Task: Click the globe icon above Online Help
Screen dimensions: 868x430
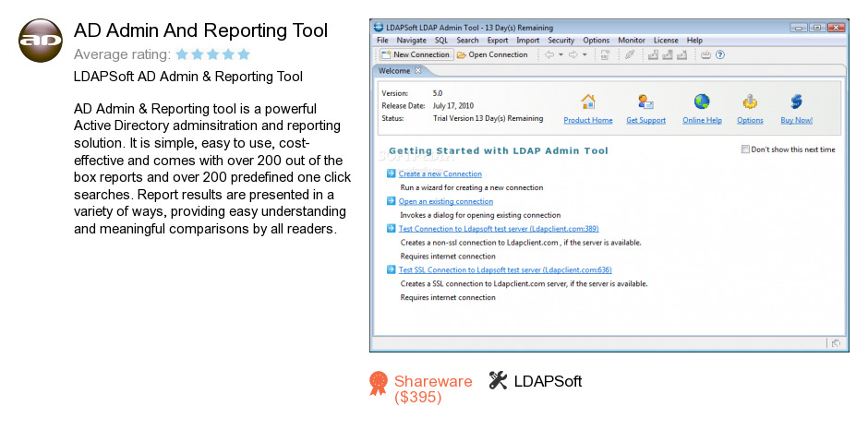Action: pos(702,102)
